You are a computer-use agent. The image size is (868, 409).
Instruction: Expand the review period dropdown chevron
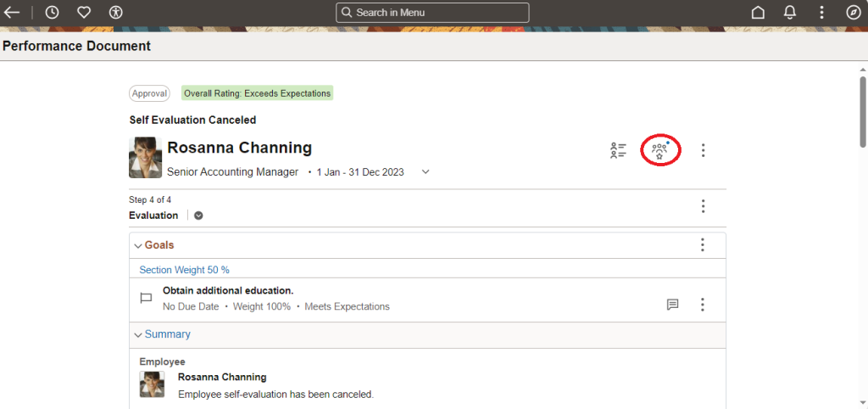tap(426, 172)
